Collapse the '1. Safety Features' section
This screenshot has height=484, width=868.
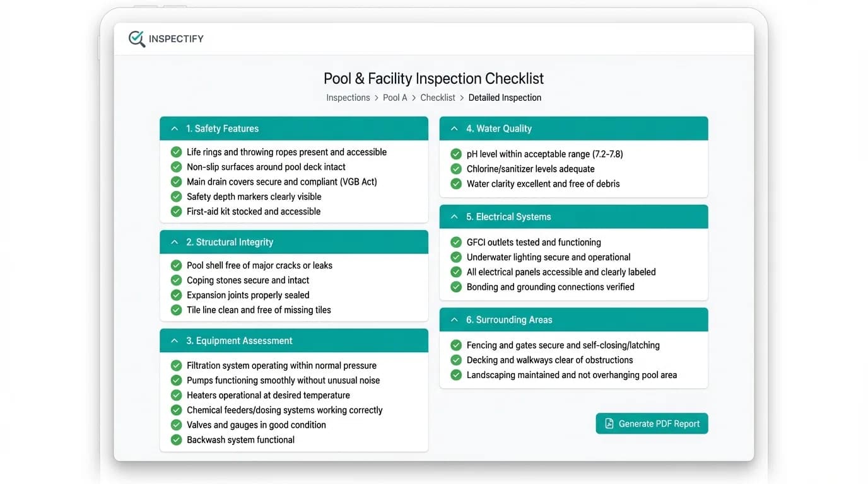175,128
